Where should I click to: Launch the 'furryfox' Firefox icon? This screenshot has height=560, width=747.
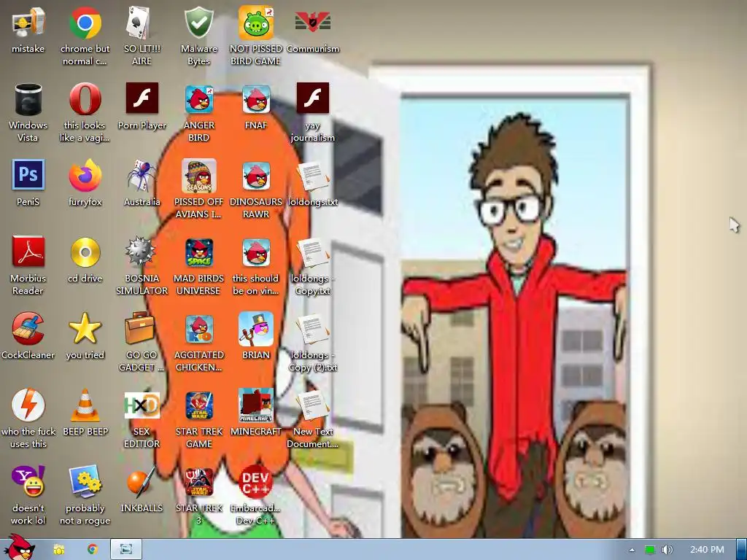click(x=85, y=176)
